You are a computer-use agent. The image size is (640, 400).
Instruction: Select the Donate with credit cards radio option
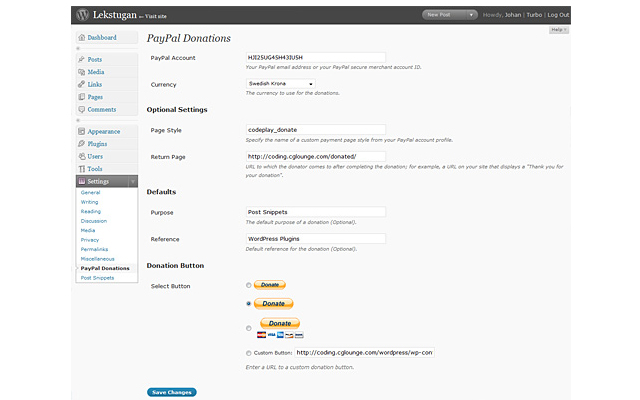pyautogui.click(x=249, y=326)
